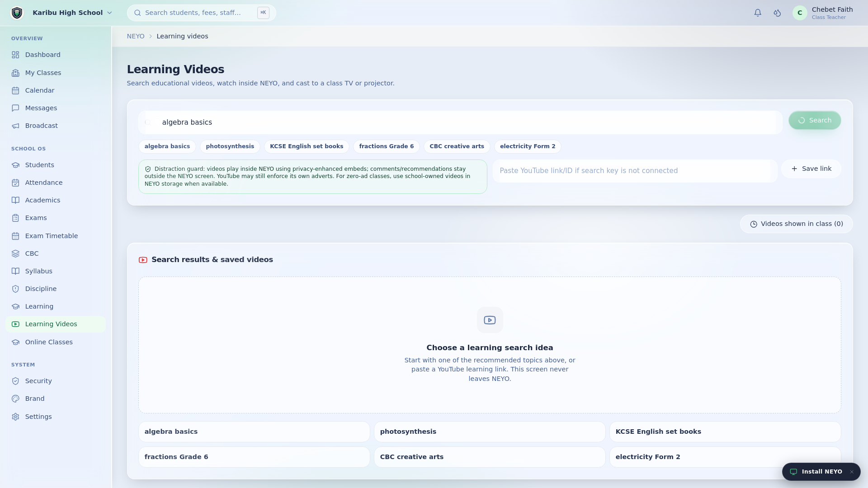Select Dashboard in sidebar menu
The width and height of the screenshot is (868, 488).
coord(56,55)
